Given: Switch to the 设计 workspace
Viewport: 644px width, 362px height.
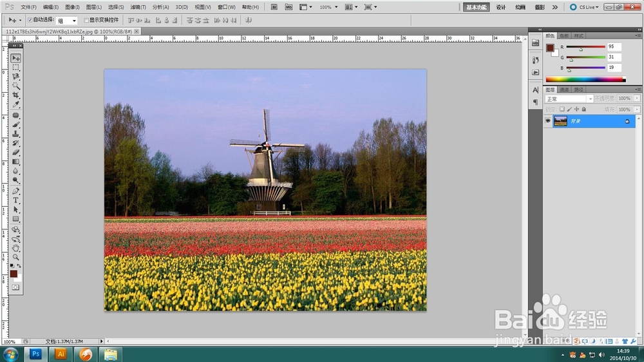Looking at the screenshot, I should click(500, 7).
